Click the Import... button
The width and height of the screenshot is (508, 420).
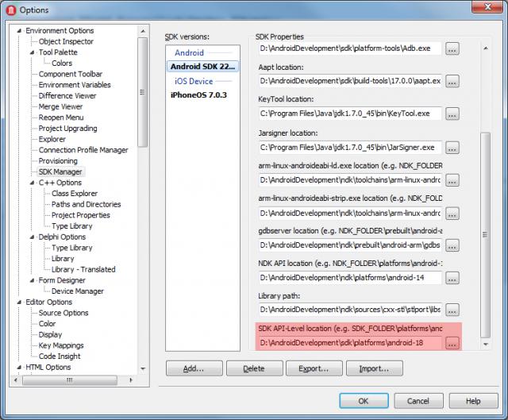[x=375, y=368]
